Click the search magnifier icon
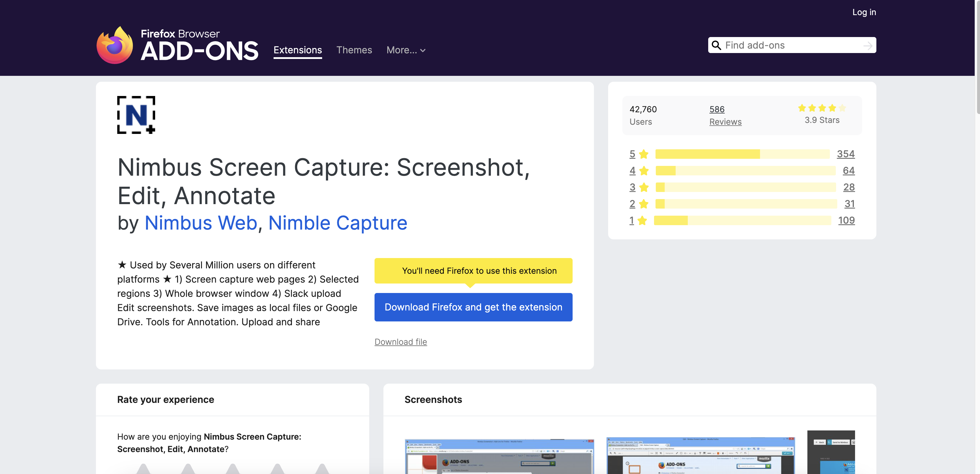Screen dimensions: 980x474 click(717, 45)
